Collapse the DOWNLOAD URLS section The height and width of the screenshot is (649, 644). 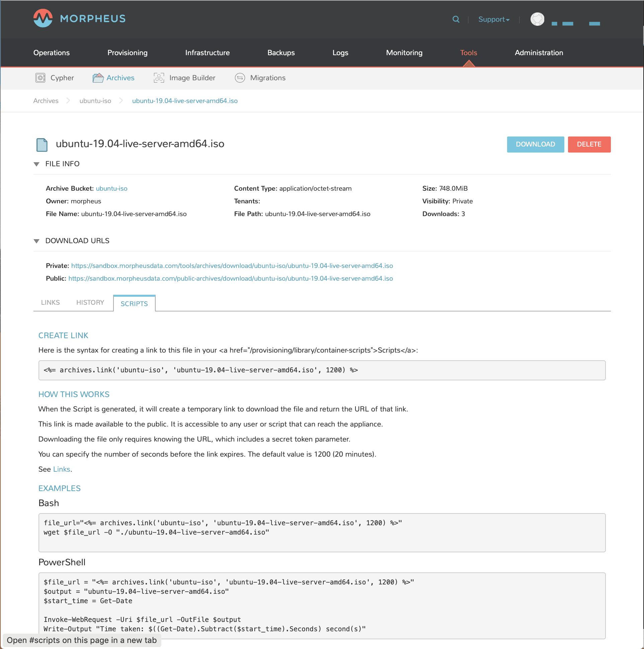coord(36,241)
